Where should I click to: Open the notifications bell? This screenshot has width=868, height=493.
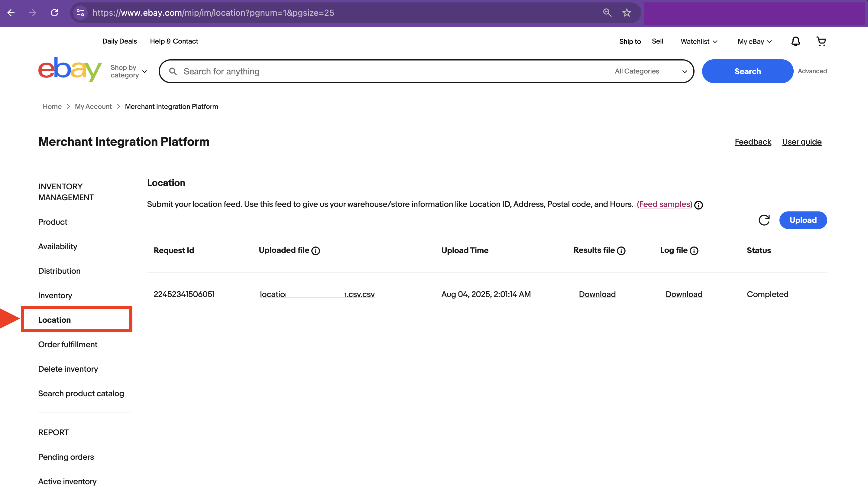pos(795,41)
